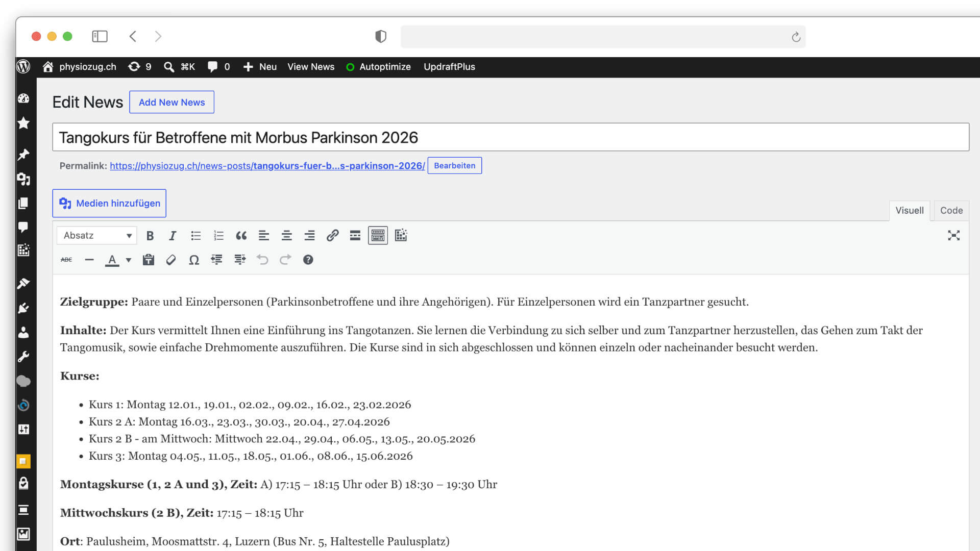Insert the Read More tag
The height and width of the screenshot is (551, 980).
click(355, 236)
